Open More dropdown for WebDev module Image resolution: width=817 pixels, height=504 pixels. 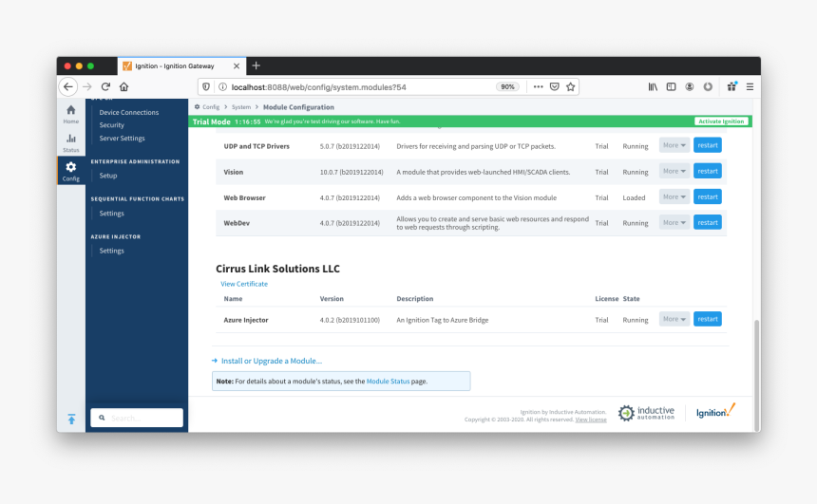click(x=674, y=222)
